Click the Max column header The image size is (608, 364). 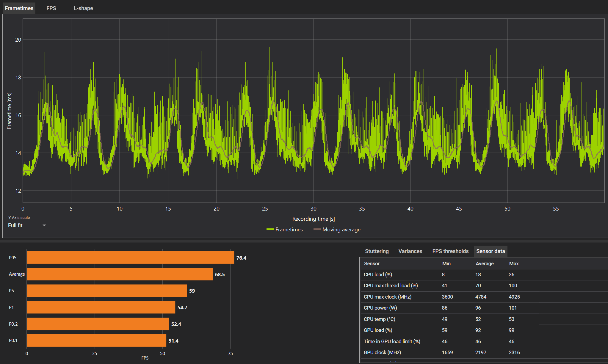click(x=514, y=263)
